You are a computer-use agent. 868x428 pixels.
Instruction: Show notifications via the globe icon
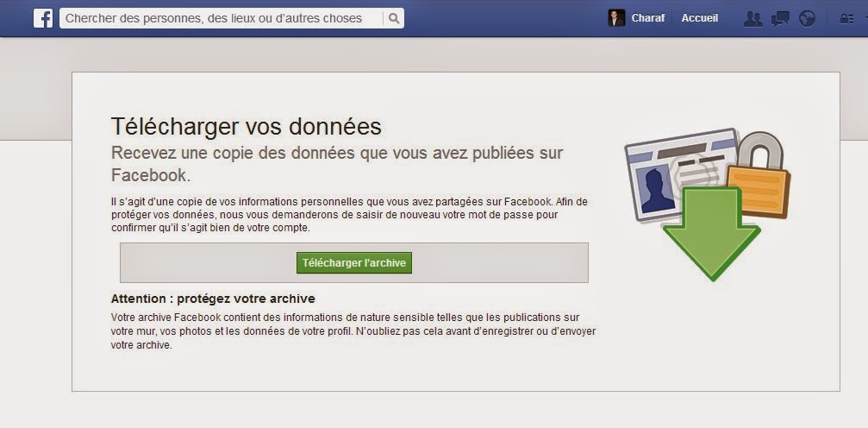pyautogui.click(x=807, y=18)
